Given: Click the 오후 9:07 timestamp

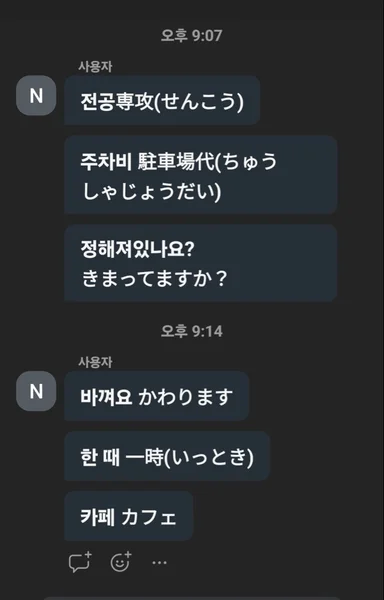Looking at the screenshot, I should tap(192, 36).
